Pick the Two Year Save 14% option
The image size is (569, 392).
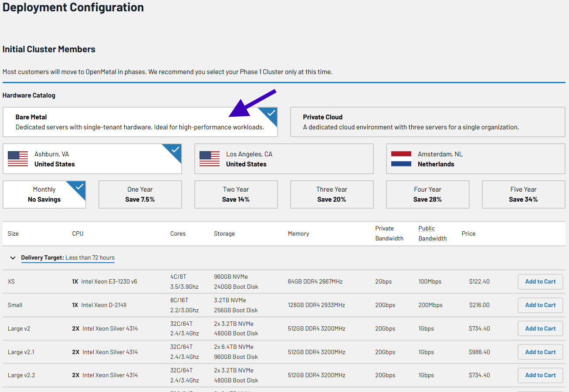(x=236, y=195)
